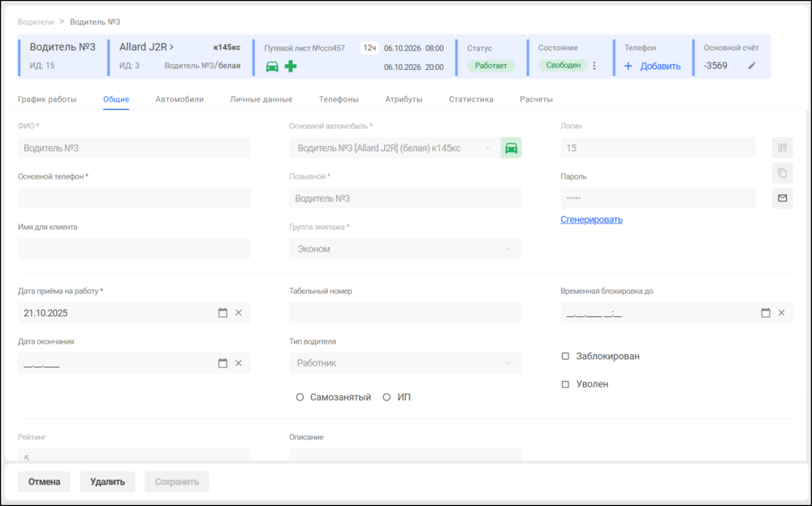Image resolution: width=812 pixels, height=506 pixels.
Task: Tick the Заблокирован checkbox
Action: coord(565,357)
